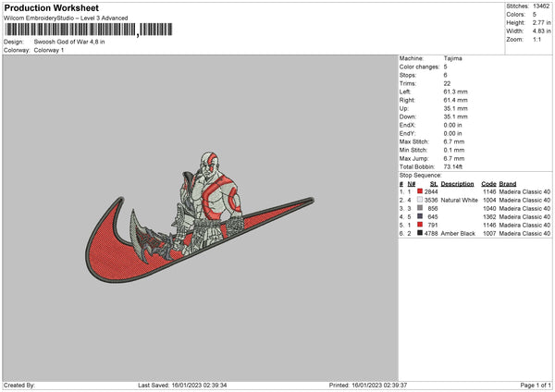Click the Amber Black swatch in row 6
The width and height of the screenshot is (555, 392).
pyautogui.click(x=420, y=233)
